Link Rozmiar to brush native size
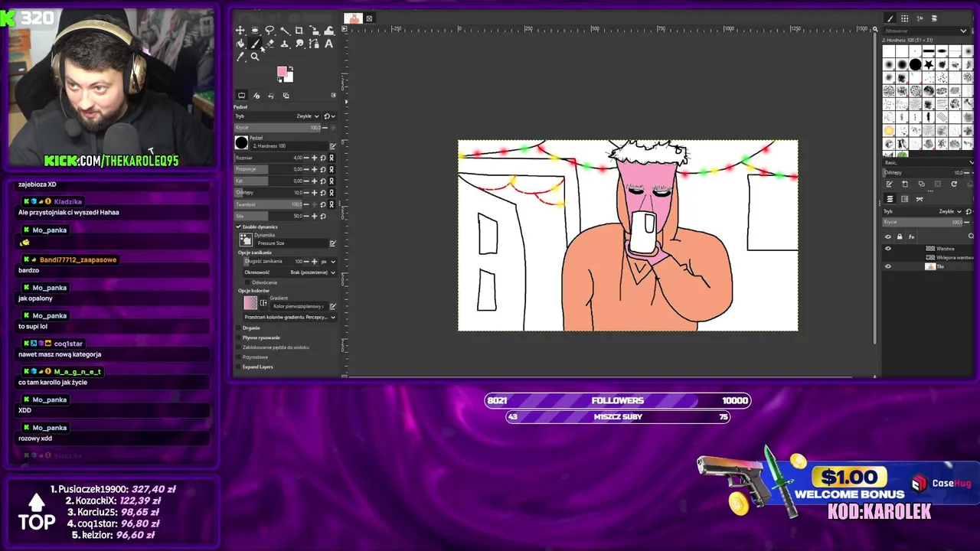The image size is (980, 551). 332,158
